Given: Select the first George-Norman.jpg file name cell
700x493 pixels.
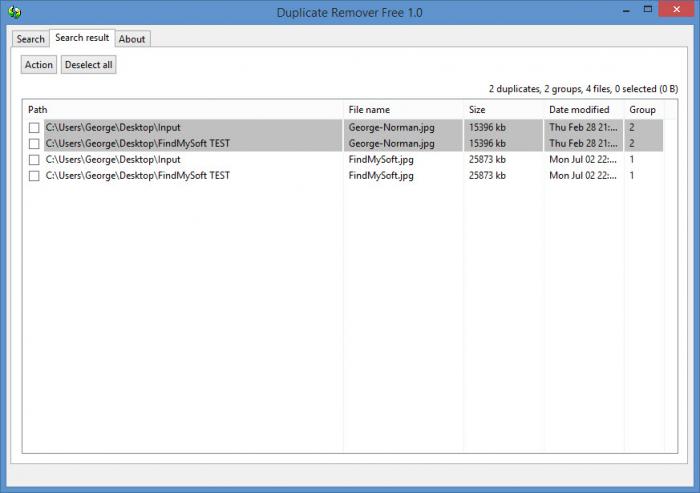Looking at the screenshot, I should coord(391,128).
